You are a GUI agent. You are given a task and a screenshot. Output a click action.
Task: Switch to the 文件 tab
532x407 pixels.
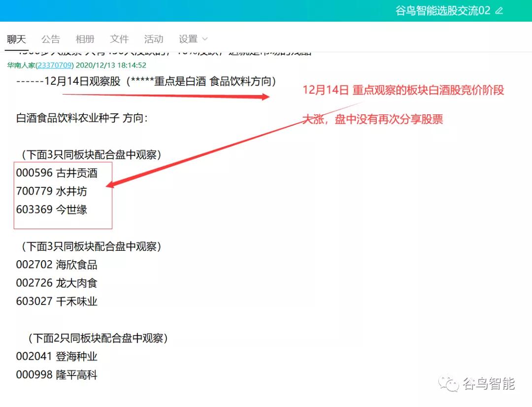click(119, 39)
